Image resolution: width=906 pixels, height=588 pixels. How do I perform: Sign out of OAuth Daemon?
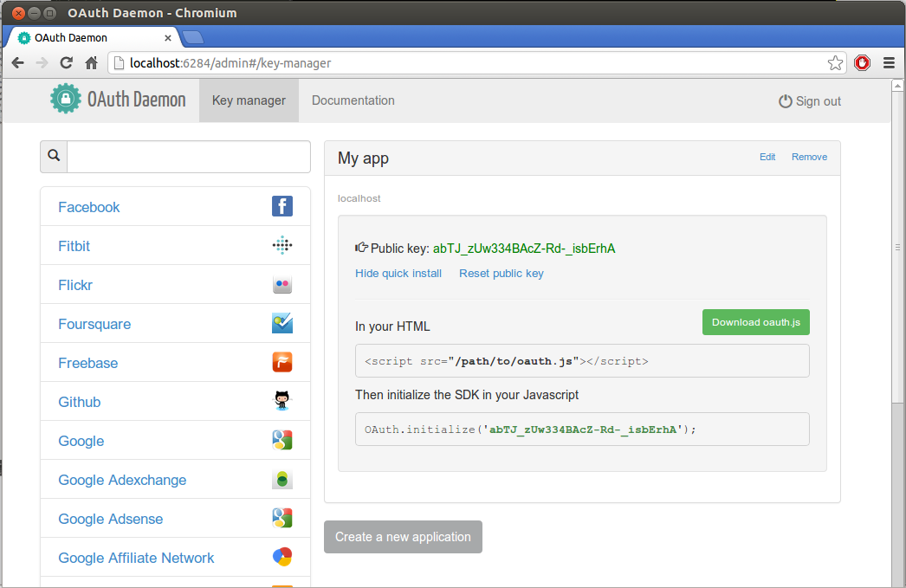tap(810, 101)
